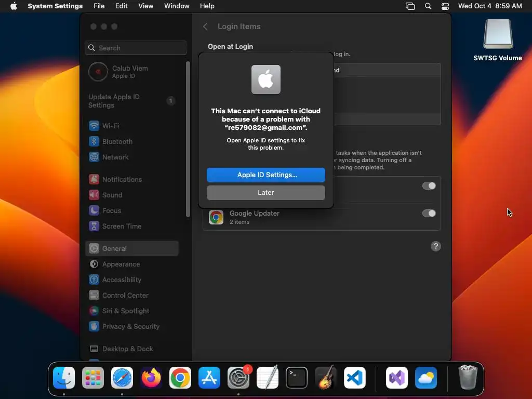532x399 pixels.
Task: Open the Apple menu
Action: coord(14,6)
